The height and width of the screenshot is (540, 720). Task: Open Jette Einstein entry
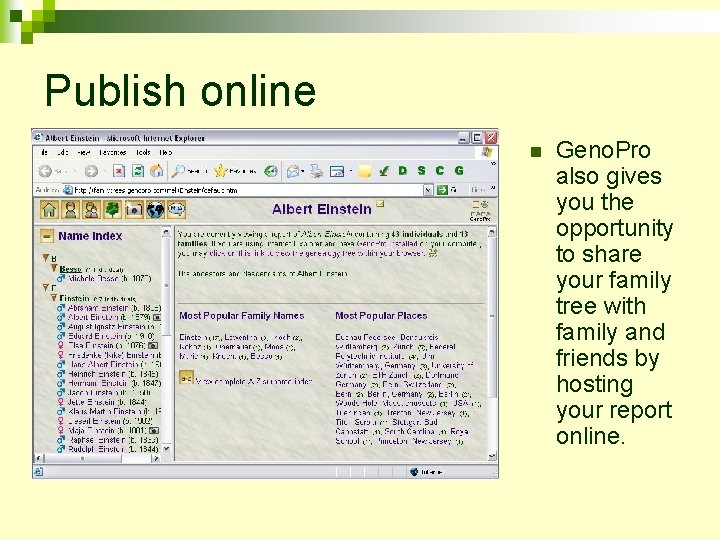(x=107, y=402)
